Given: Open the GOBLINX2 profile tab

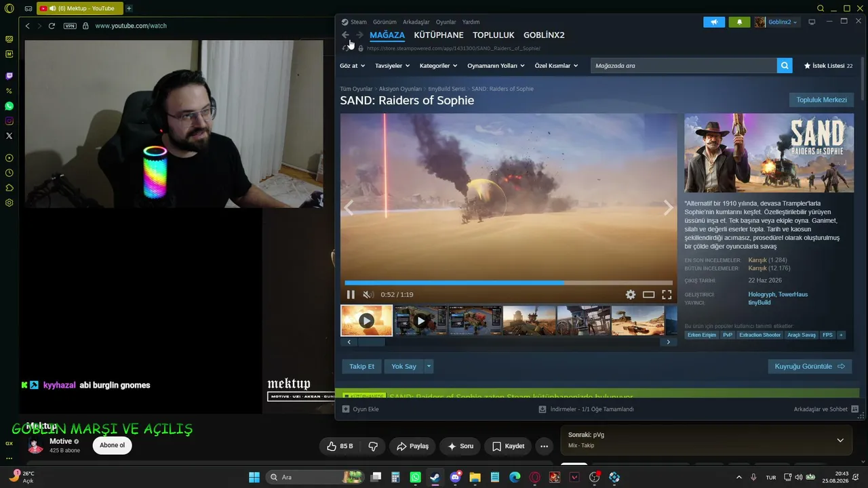Looking at the screenshot, I should point(544,35).
